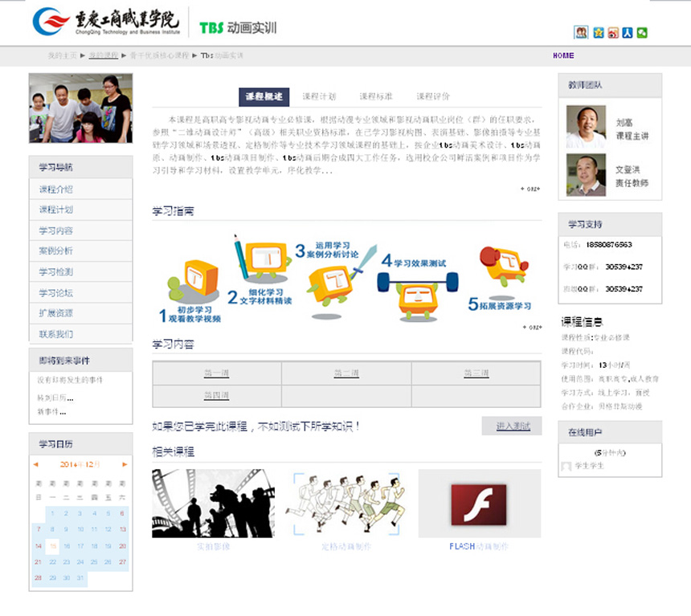The width and height of the screenshot is (691, 616).
Task: Click the 进入测试 button
Action: click(x=513, y=426)
